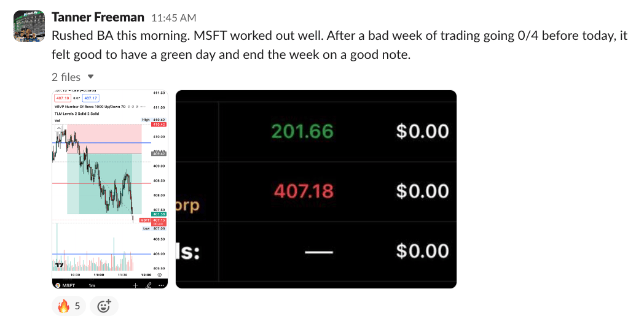Click the plus icon in chart toolbar
Screen dimensions: 644x324
point(136,285)
